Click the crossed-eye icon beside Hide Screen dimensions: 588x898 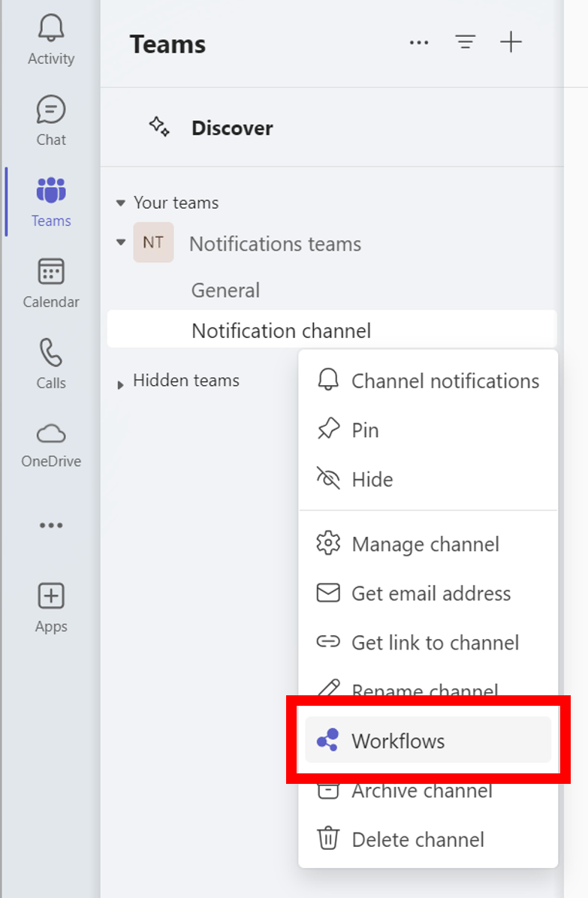pos(328,478)
